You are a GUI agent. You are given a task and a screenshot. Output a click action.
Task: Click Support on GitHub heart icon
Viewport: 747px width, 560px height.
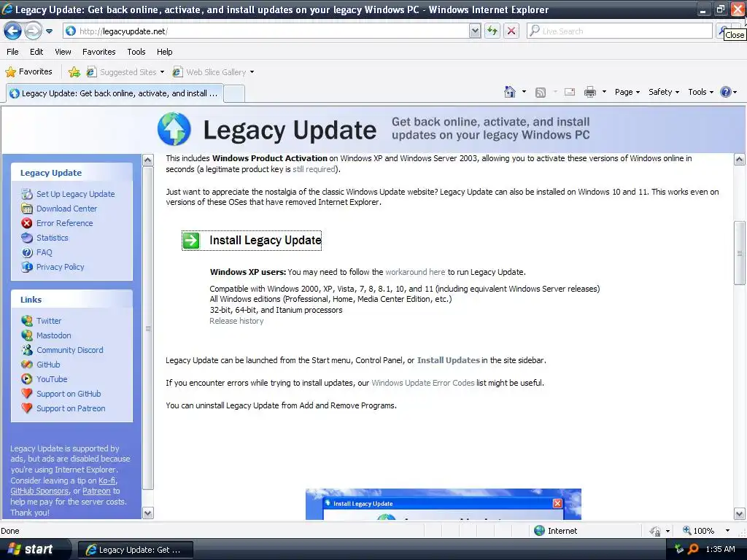27,393
